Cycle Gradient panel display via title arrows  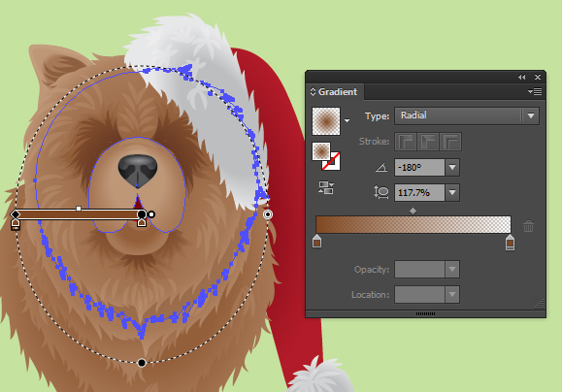[313, 92]
